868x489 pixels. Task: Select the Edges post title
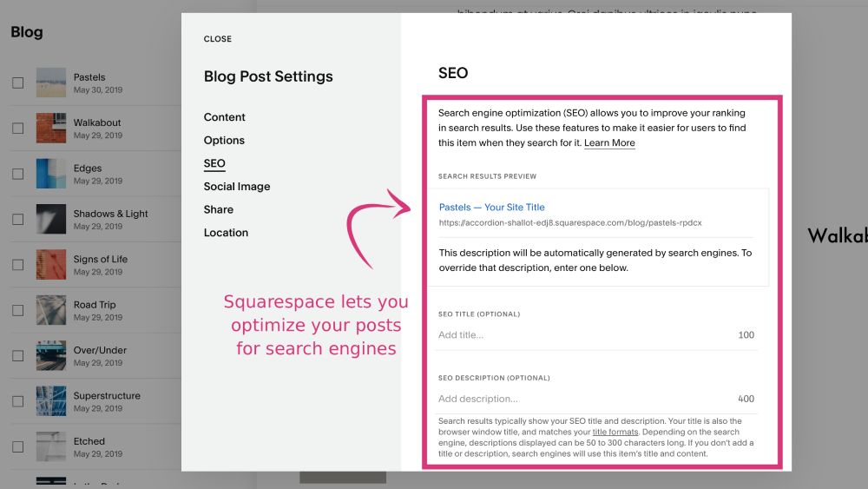88,168
